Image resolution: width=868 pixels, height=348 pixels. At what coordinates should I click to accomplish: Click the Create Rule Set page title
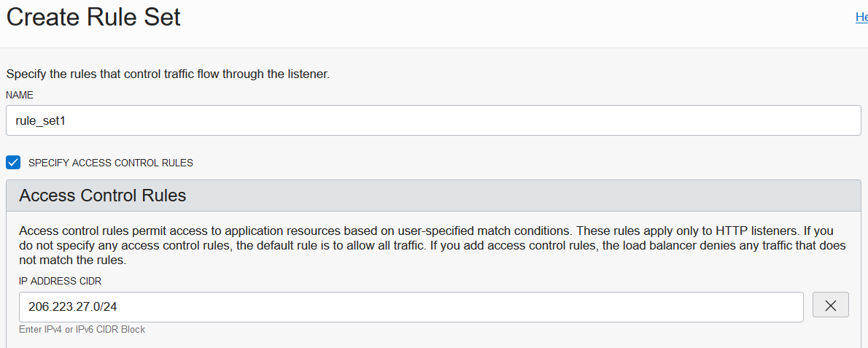93,17
